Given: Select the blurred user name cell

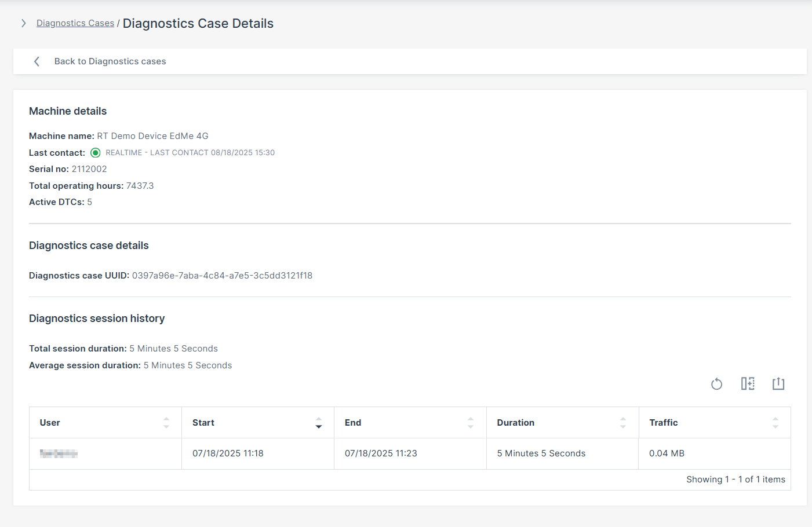Looking at the screenshot, I should [59, 453].
